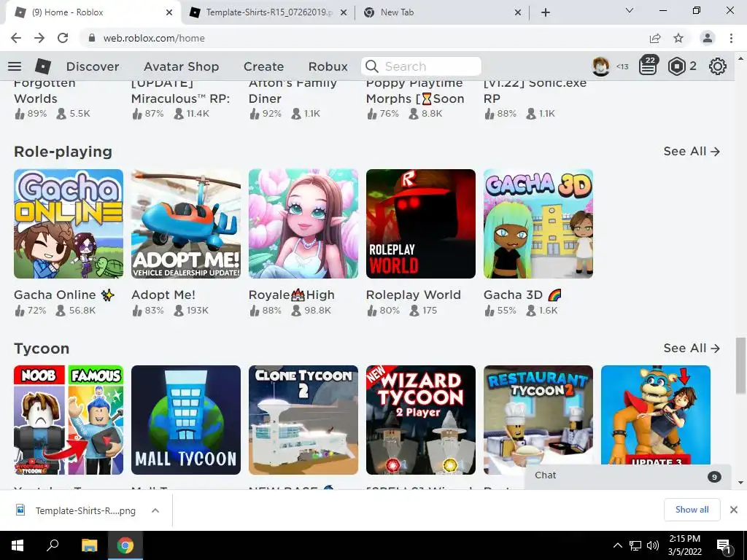Open the Adopt Me! game thumbnail

coord(186,224)
